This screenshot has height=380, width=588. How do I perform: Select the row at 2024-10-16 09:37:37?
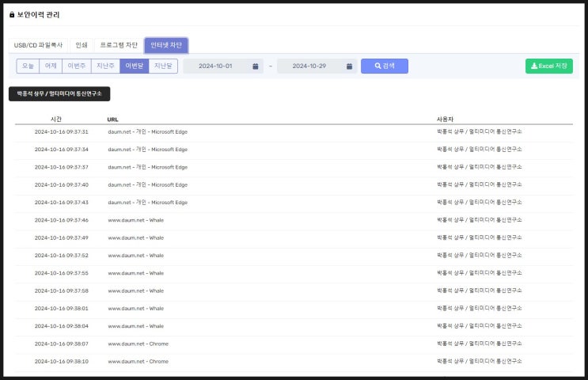pos(294,167)
